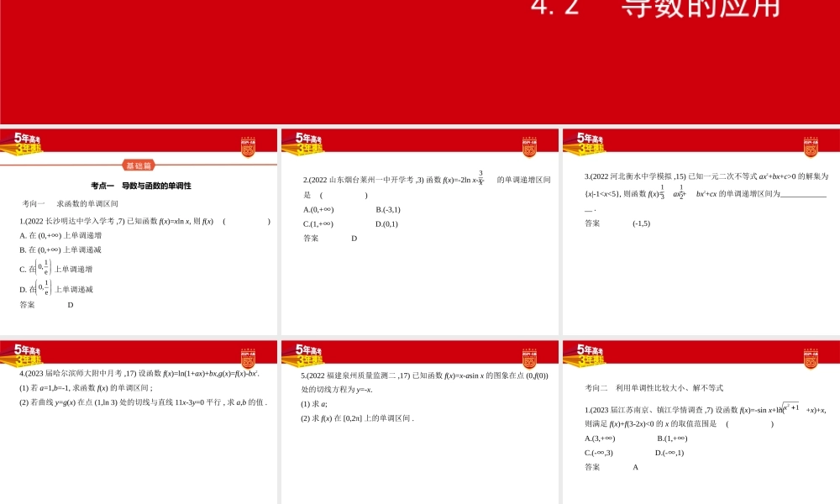Click the 答案 (-1,5) answer text
This screenshot has width=840, height=504.
641,225
